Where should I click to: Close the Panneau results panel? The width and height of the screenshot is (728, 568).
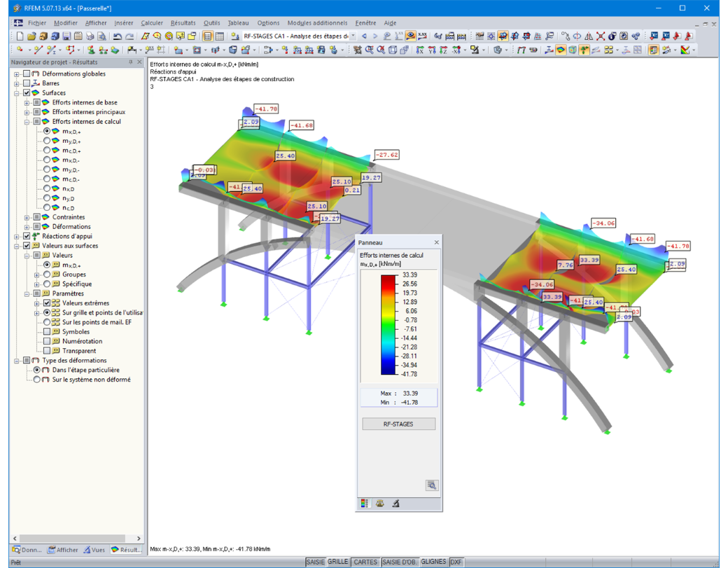pos(436,242)
